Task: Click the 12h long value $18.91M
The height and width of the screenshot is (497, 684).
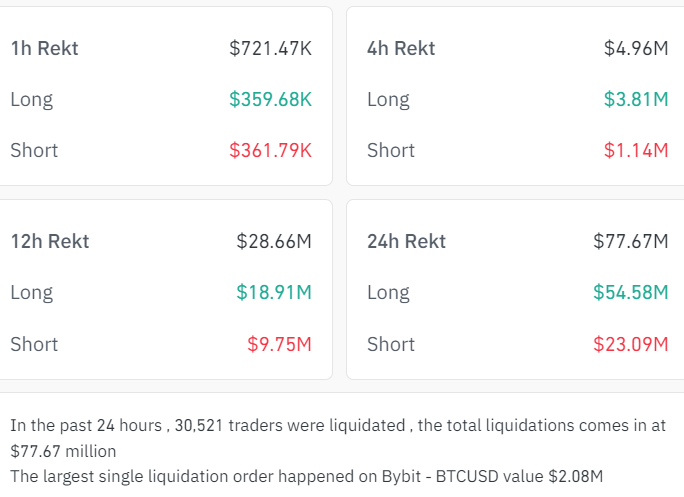Action: click(274, 292)
